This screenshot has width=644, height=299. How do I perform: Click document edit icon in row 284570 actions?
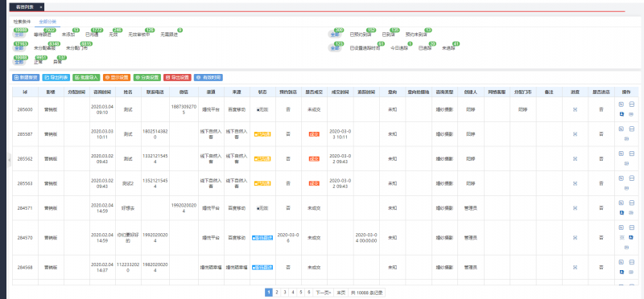[x=621, y=227]
